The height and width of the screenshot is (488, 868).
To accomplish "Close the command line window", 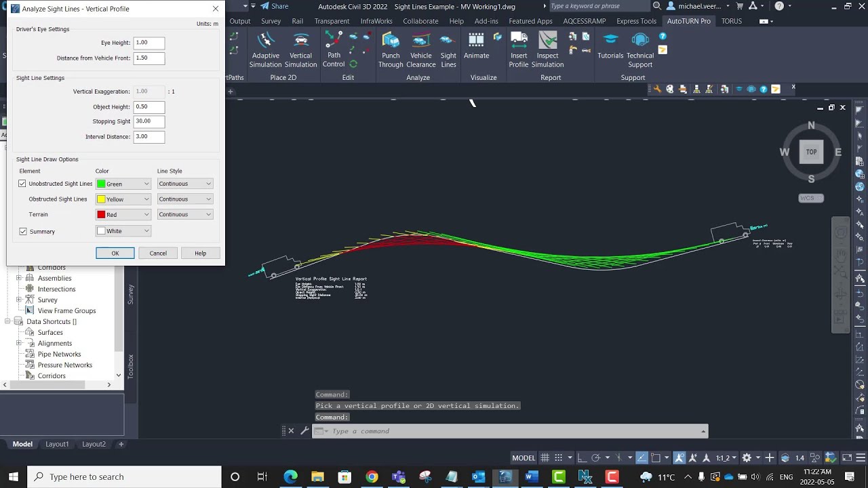I will pyautogui.click(x=291, y=430).
